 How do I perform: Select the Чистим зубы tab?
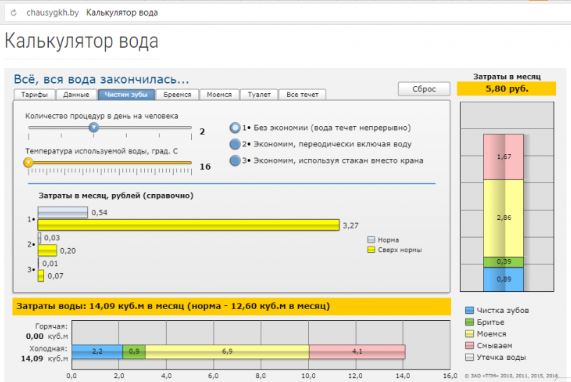point(126,95)
